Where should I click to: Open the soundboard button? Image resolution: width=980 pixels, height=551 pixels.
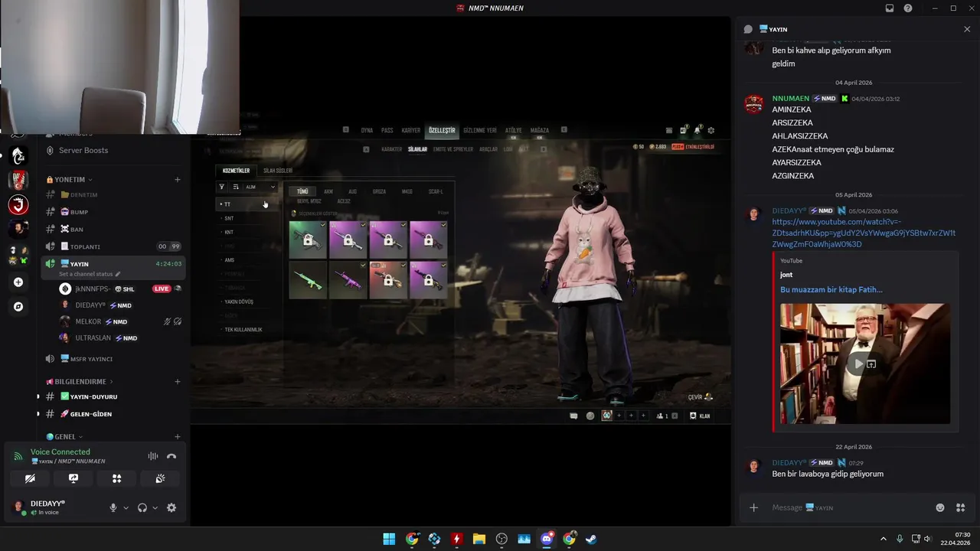click(160, 478)
